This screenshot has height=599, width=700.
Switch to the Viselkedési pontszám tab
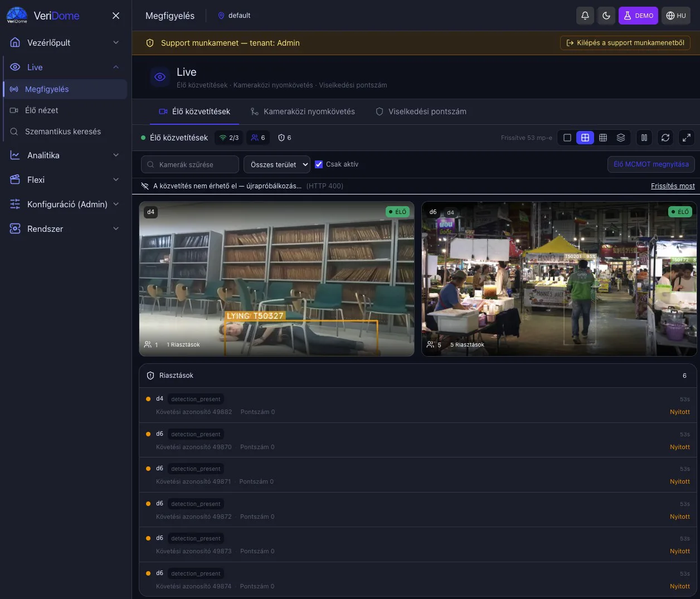(421, 111)
